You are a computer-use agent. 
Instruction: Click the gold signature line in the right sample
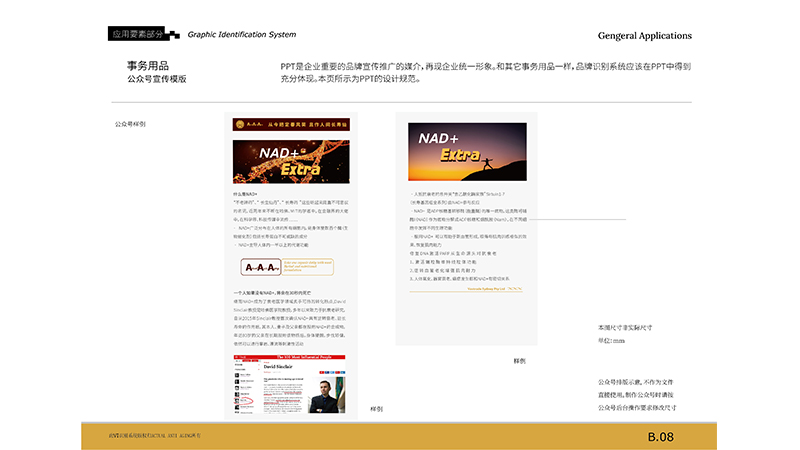pos(466,289)
